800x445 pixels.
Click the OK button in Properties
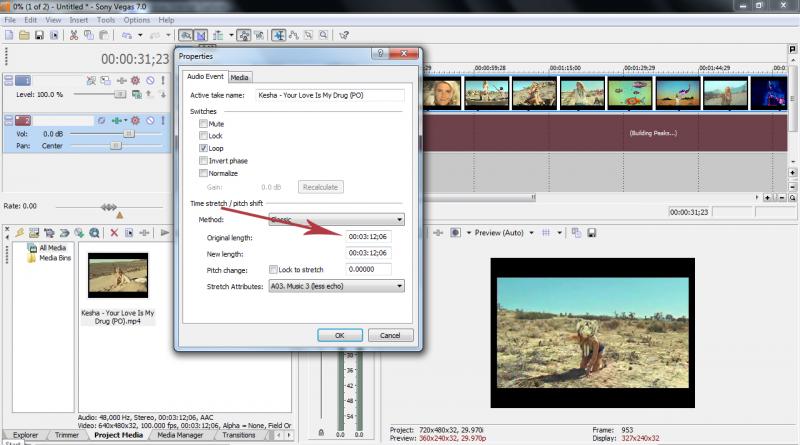point(340,335)
